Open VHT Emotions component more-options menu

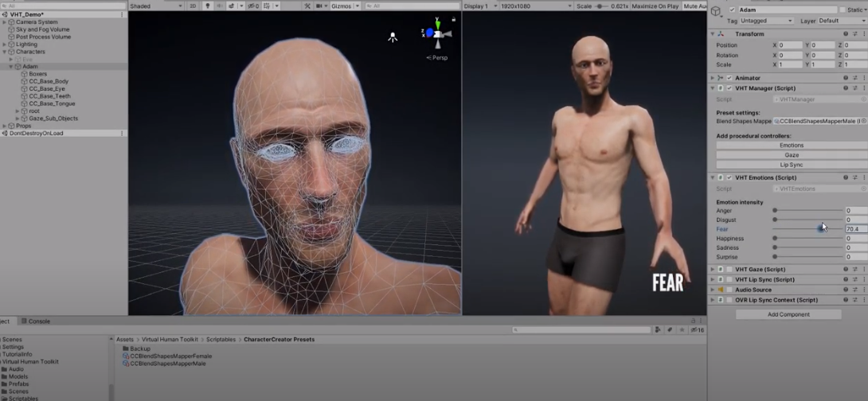(x=863, y=177)
